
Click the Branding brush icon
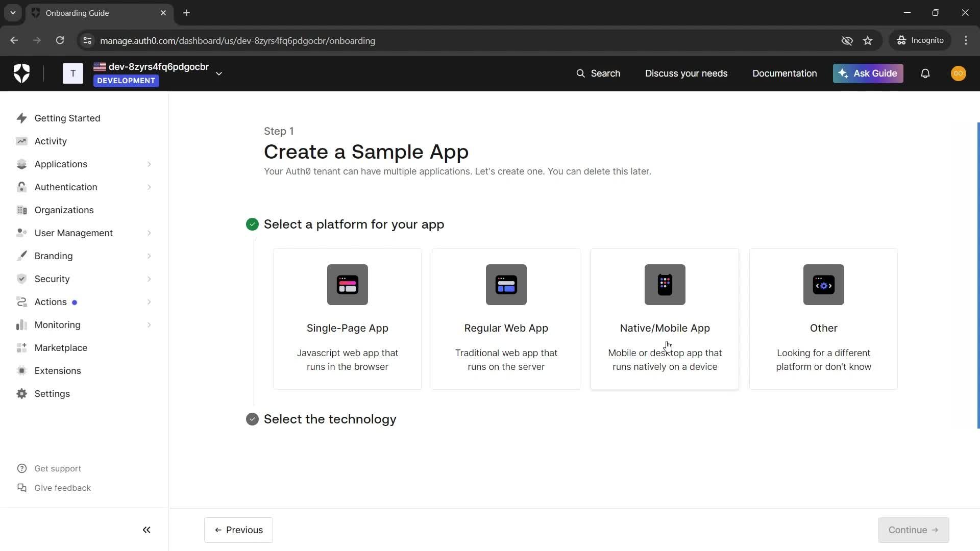click(21, 256)
